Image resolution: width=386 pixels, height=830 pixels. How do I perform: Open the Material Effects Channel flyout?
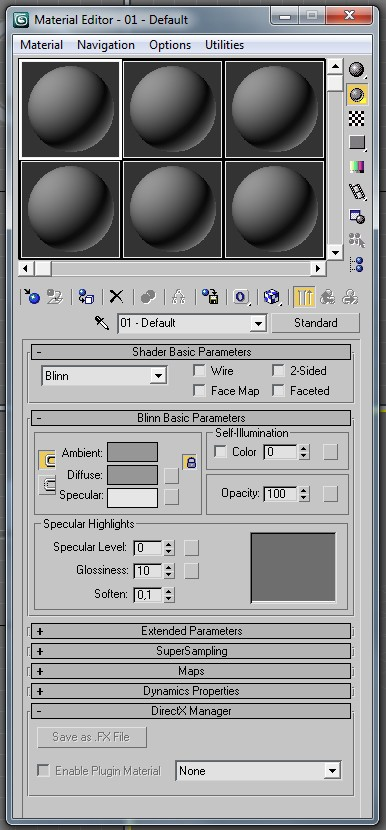[241, 297]
